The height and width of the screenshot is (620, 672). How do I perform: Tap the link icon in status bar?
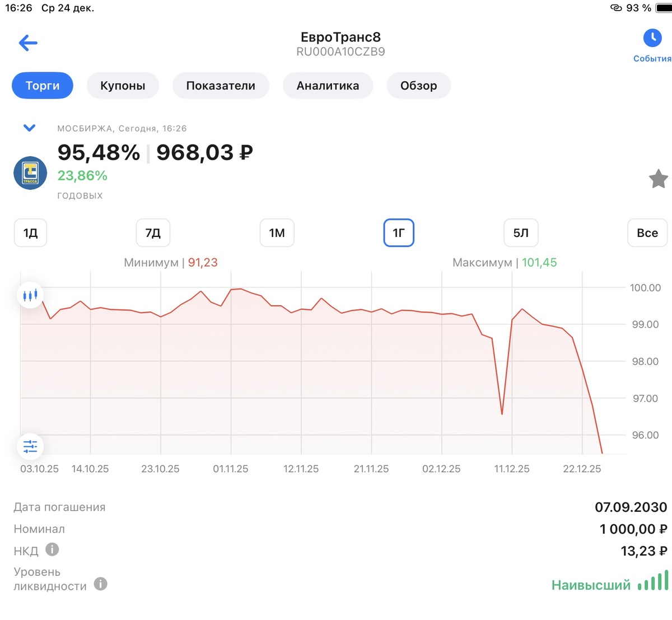[616, 8]
